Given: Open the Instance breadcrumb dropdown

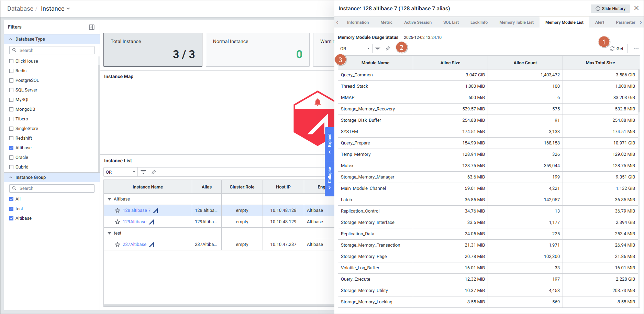Looking at the screenshot, I should pos(55,9).
